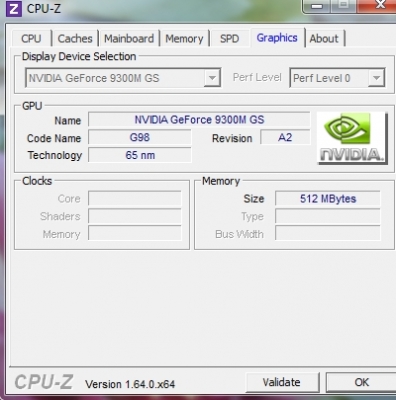Switch to the About tab
This screenshot has height=400, width=396.
(x=324, y=39)
